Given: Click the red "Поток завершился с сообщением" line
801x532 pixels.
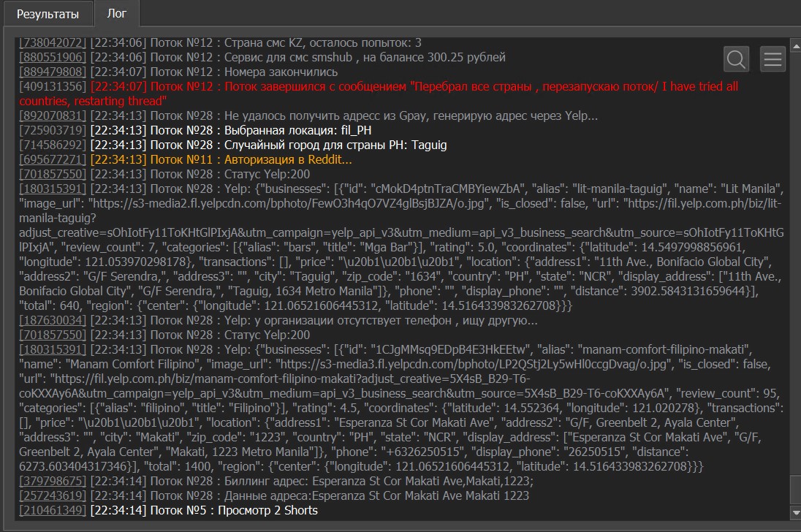Looking at the screenshot, I should 379,94.
